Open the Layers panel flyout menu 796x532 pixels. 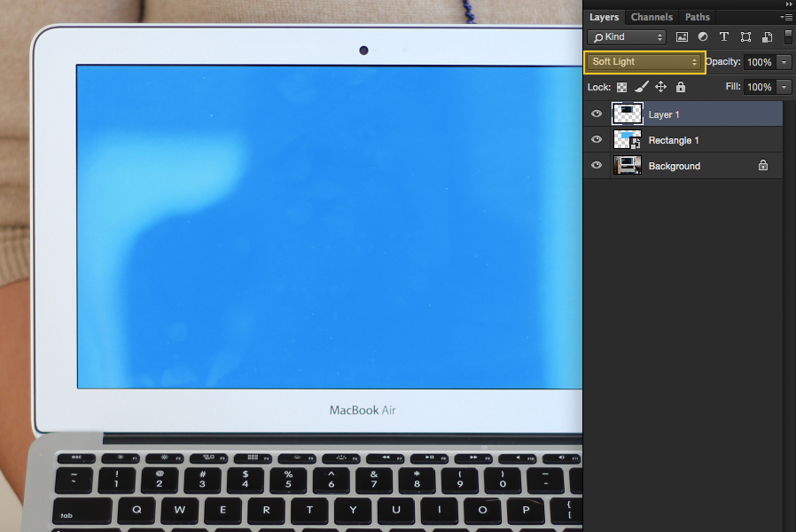pos(786,17)
